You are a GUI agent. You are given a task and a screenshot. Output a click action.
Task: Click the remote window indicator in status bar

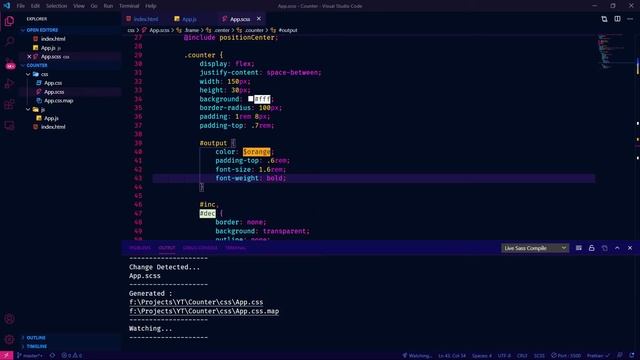(6, 356)
